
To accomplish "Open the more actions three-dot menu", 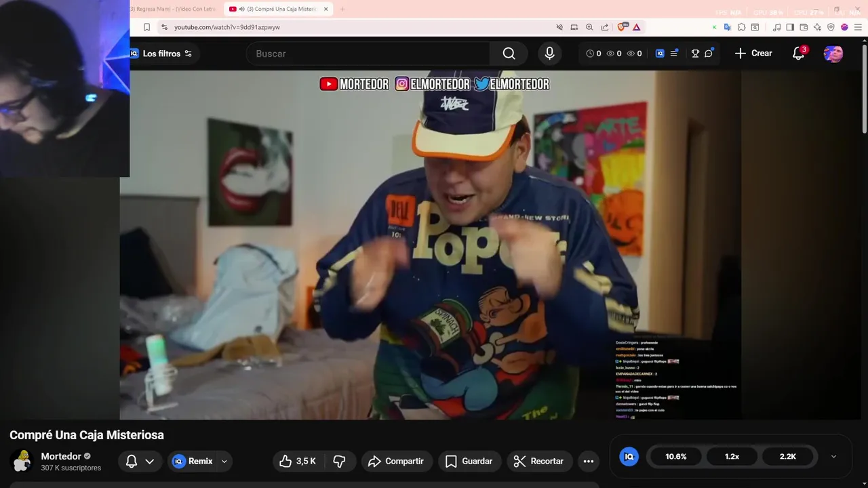I will click(589, 461).
